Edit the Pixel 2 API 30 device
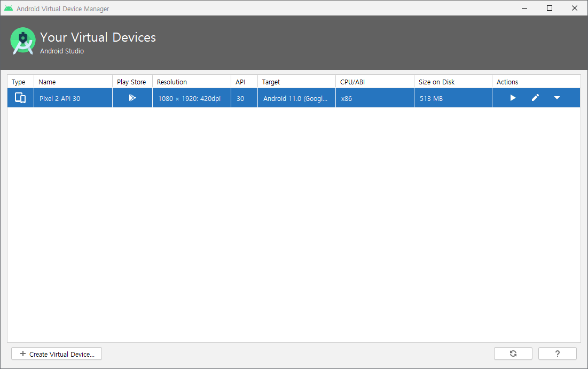 coord(535,98)
